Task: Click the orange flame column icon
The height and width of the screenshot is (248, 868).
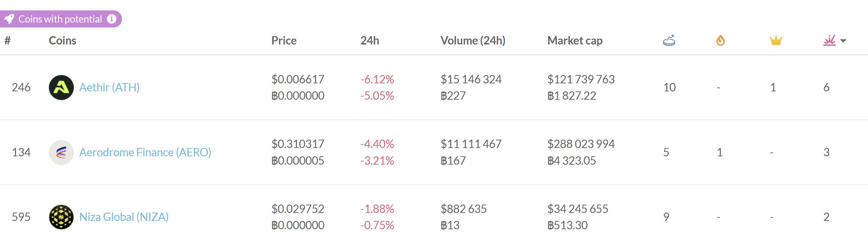Action: pyautogui.click(x=720, y=41)
